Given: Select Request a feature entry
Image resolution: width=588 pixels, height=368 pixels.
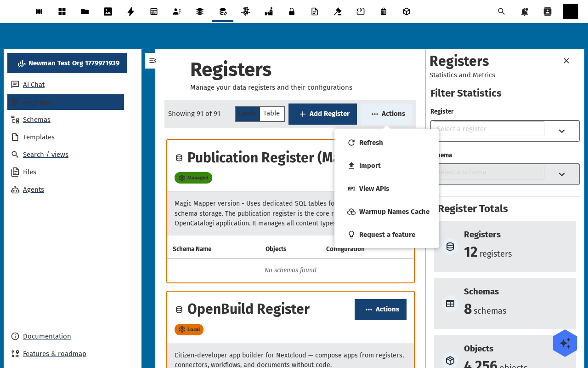Looking at the screenshot, I should pyautogui.click(x=386, y=235).
